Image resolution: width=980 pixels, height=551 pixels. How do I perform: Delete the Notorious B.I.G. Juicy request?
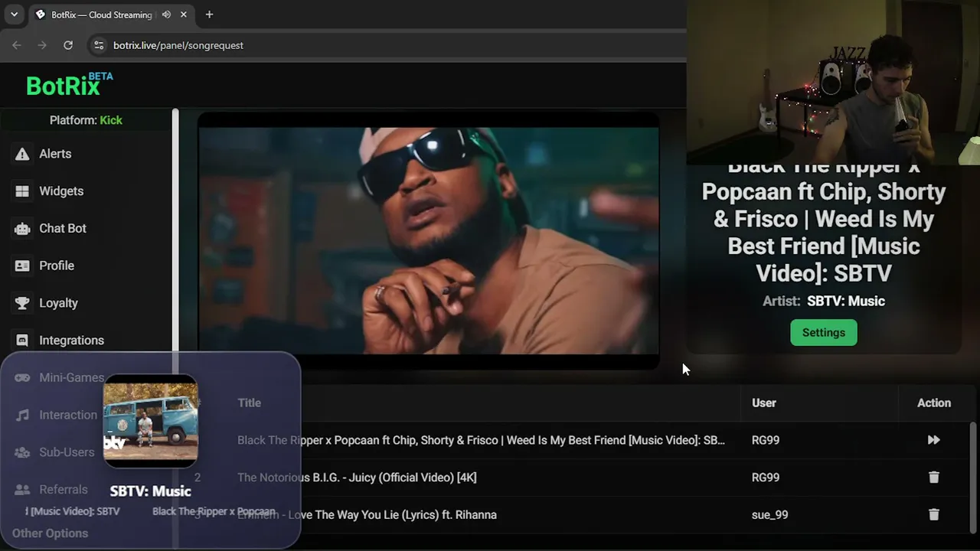[x=933, y=478]
